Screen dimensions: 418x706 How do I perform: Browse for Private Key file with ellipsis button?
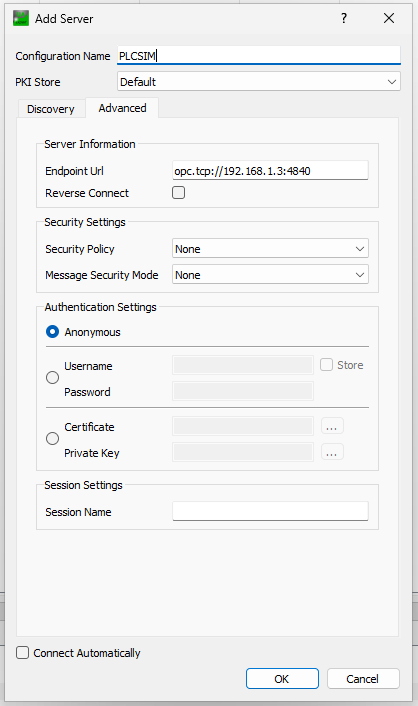point(332,452)
